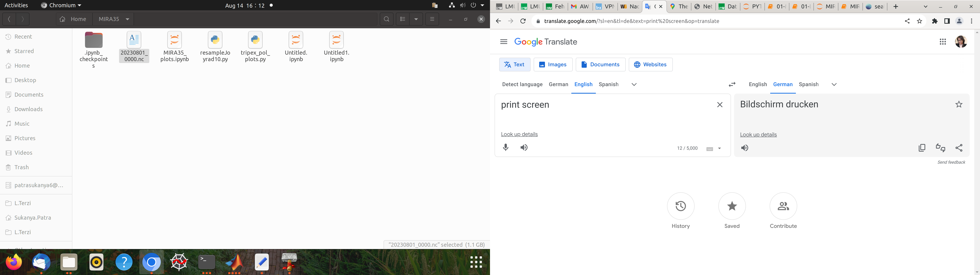The height and width of the screenshot is (275, 980).
Task: Open Downloads in the file manager sidebar
Action: click(x=28, y=109)
